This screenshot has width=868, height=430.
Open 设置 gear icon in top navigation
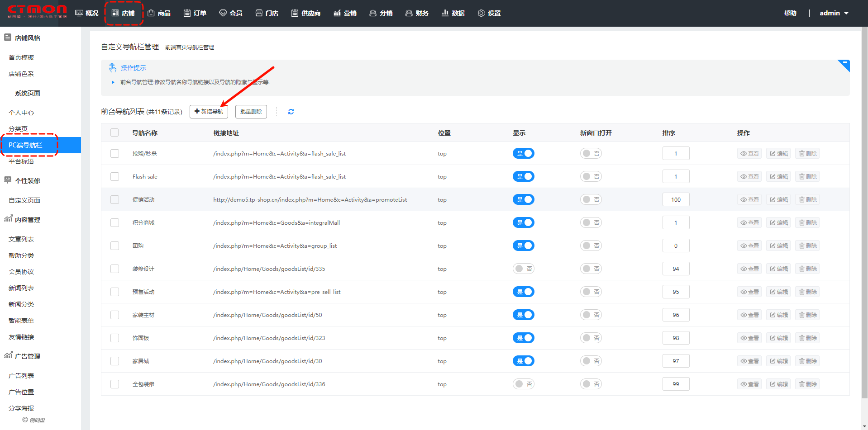(481, 13)
